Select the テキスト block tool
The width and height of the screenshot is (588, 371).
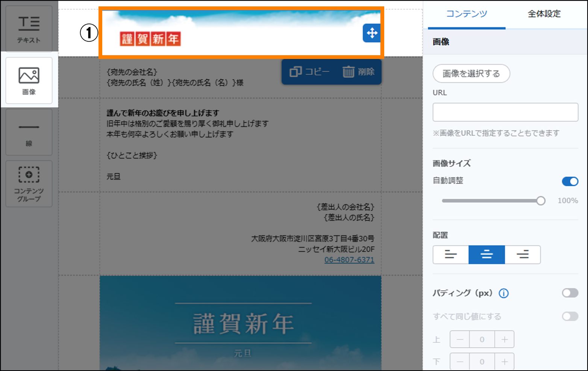[x=29, y=29]
